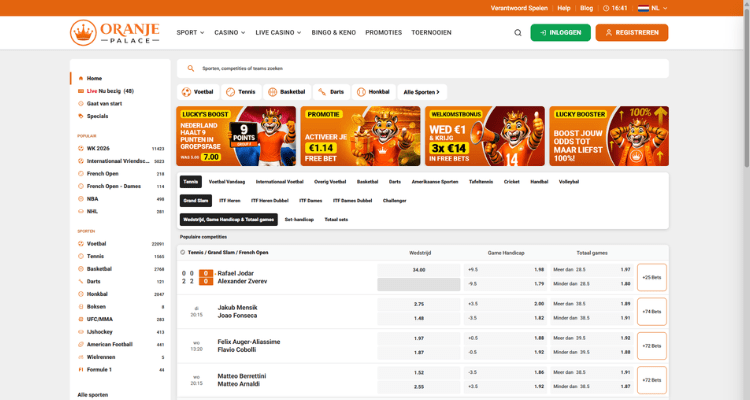750x400 pixels.
Task: Open Lucky Booster 100% banner
Action: click(609, 136)
